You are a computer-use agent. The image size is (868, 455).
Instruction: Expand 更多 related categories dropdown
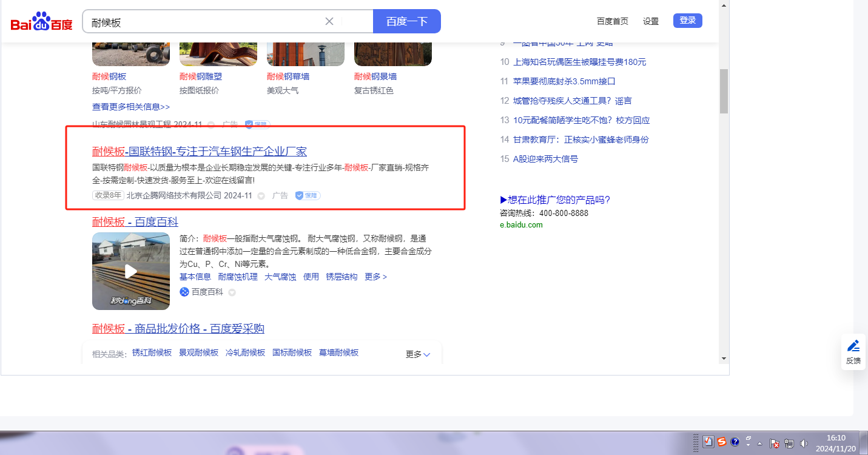click(418, 354)
